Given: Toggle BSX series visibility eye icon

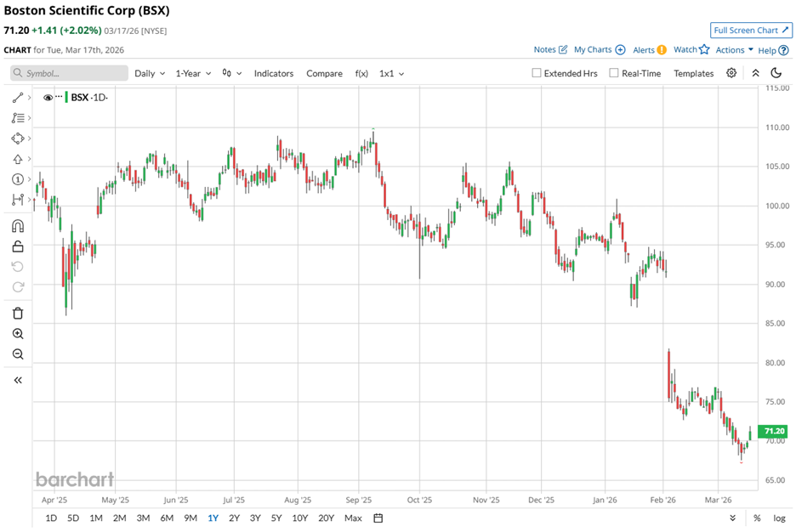Looking at the screenshot, I should click(x=46, y=97).
